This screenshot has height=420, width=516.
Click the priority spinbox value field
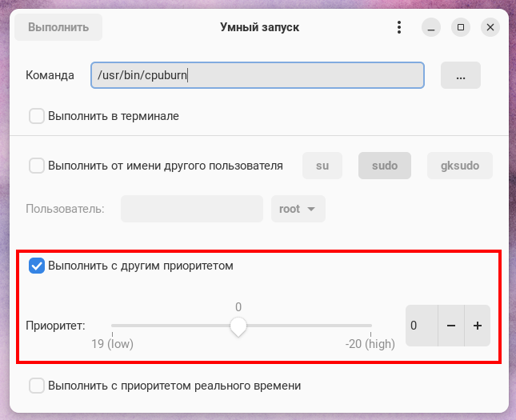422,326
